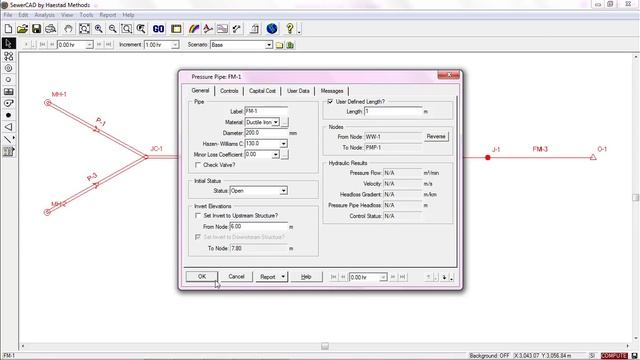Open the Messages tab

332,91
